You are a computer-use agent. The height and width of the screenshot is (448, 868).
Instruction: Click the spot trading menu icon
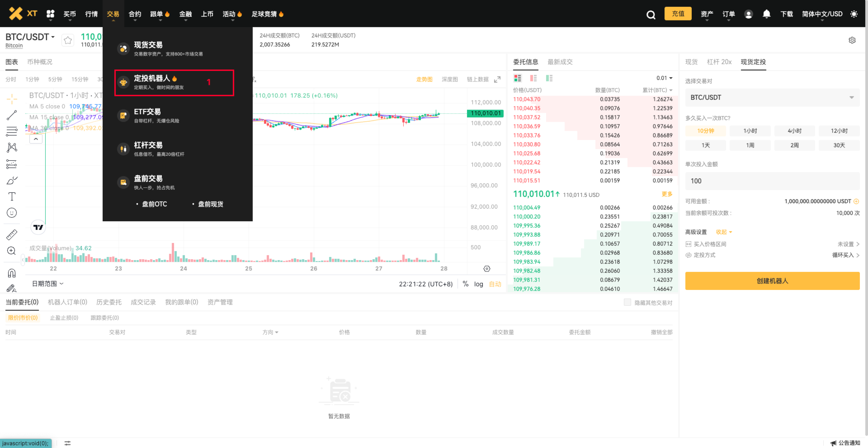(123, 49)
